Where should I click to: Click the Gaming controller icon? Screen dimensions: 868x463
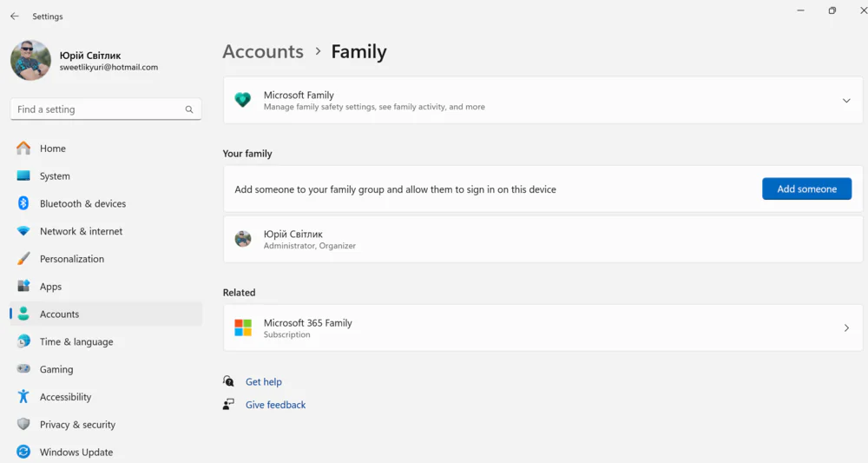click(23, 369)
